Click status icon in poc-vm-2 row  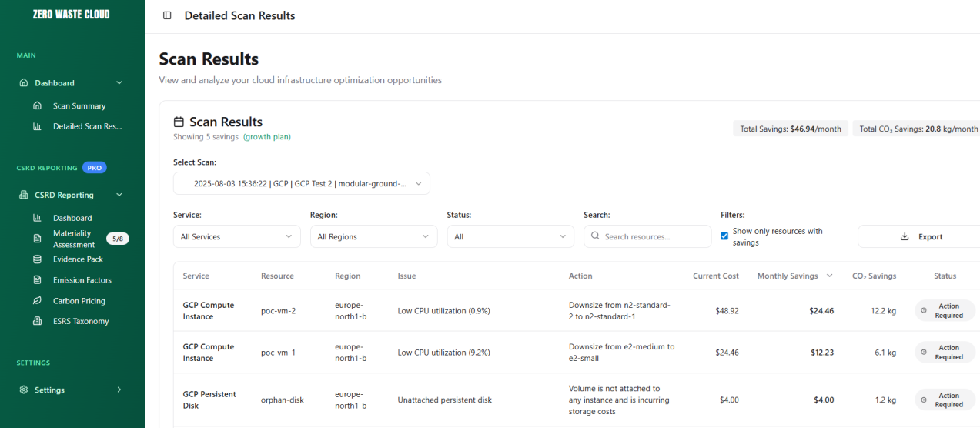tap(924, 311)
